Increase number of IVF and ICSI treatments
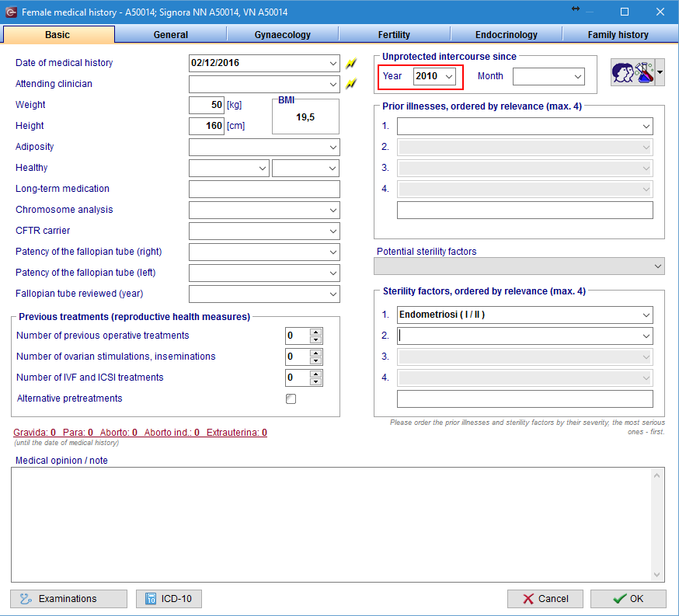679x616 pixels. click(316, 374)
